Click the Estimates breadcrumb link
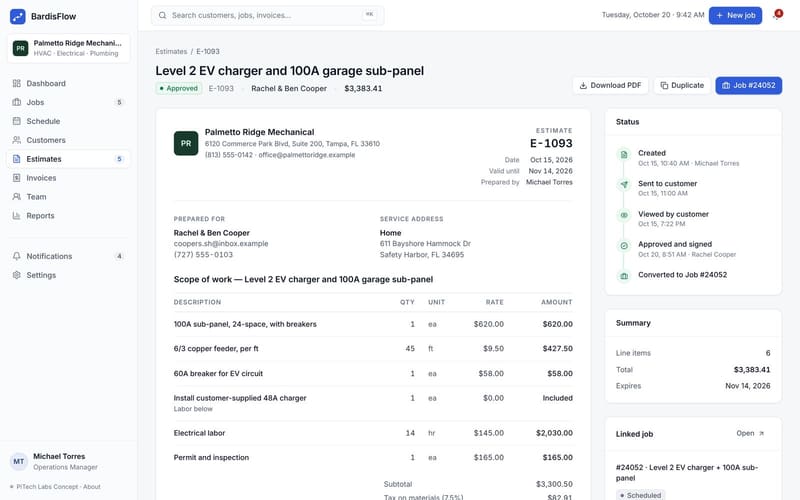This screenshot has width=800, height=500. [171, 52]
